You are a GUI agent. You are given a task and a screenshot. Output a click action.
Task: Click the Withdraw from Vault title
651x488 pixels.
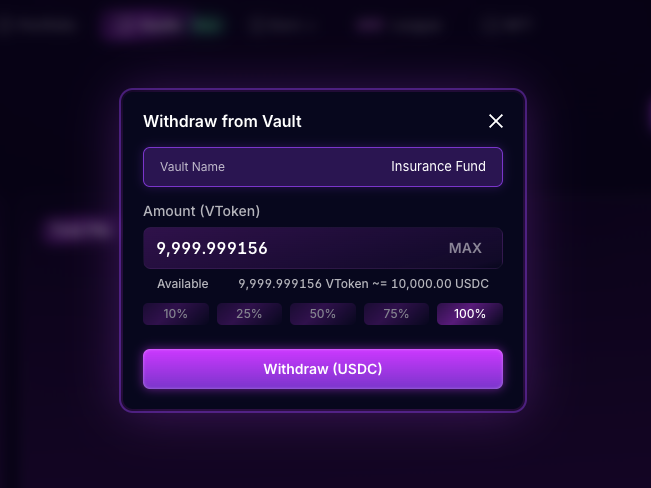[x=222, y=122]
